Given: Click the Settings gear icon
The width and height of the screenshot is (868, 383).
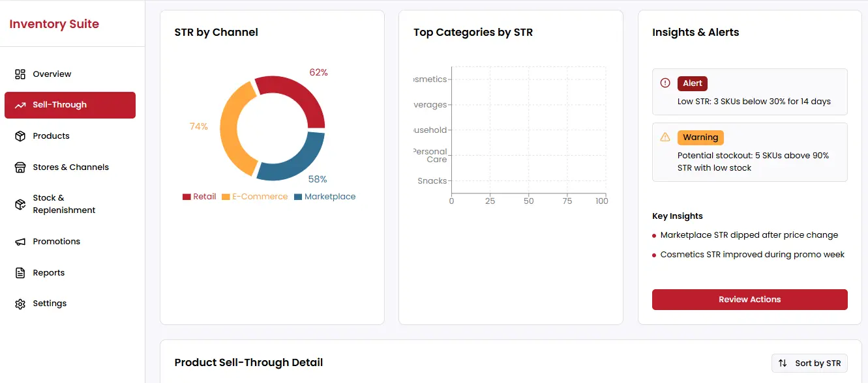Looking at the screenshot, I should pos(20,304).
